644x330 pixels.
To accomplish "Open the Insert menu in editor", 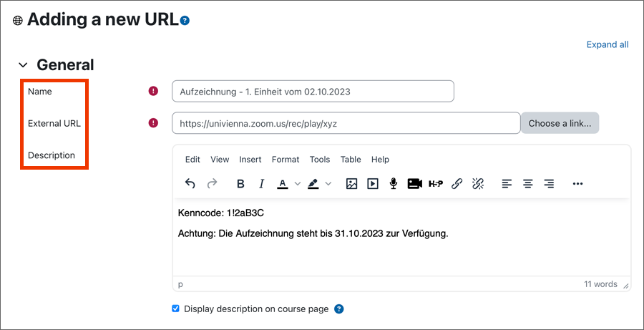I will click(x=250, y=160).
